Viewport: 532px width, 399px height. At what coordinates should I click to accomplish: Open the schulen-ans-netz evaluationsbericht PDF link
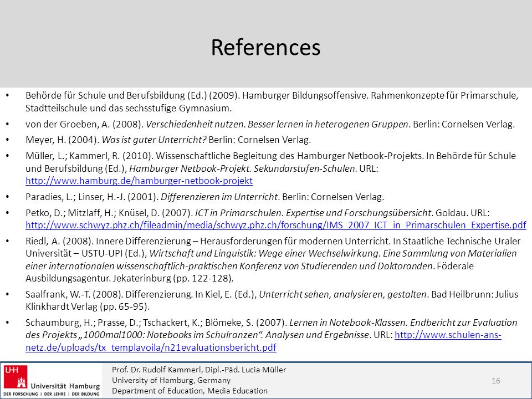point(263,341)
